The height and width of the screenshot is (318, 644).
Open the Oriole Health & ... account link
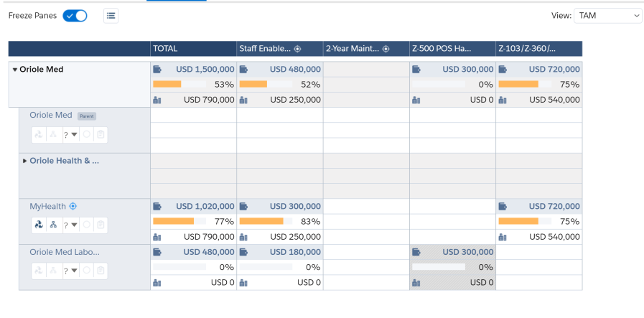pos(65,161)
